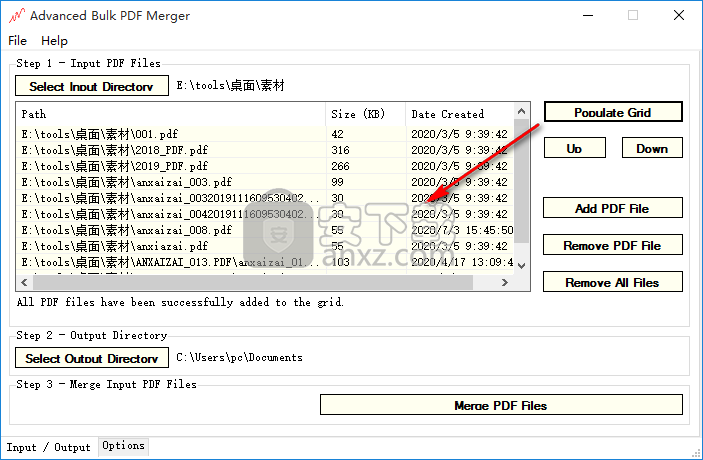Click date cell 2020/4/17 13:09
The image size is (703, 460).
(x=460, y=262)
